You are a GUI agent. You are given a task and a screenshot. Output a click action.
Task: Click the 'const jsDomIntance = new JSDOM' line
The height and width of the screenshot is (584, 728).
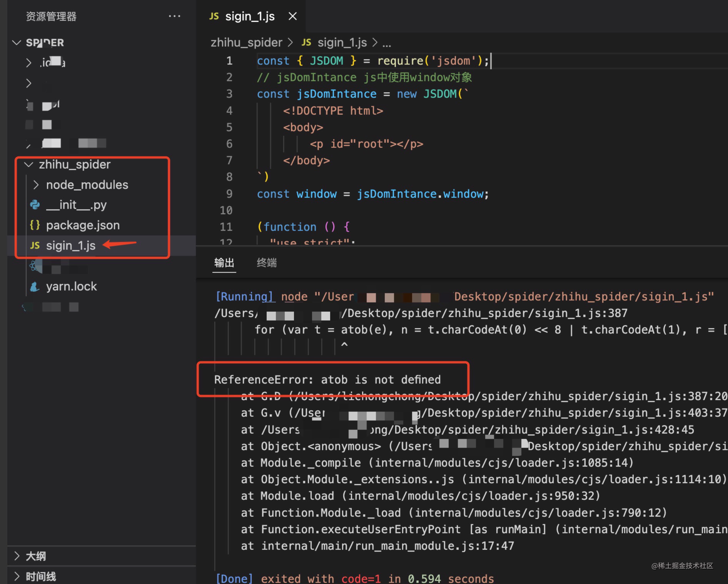(363, 94)
